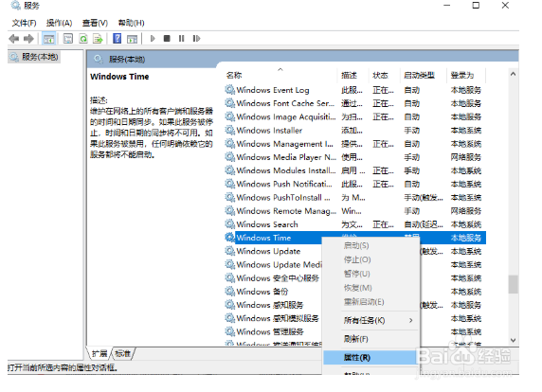Choose 启动(S) in the context menu
542x392 pixels.
click(x=370, y=245)
